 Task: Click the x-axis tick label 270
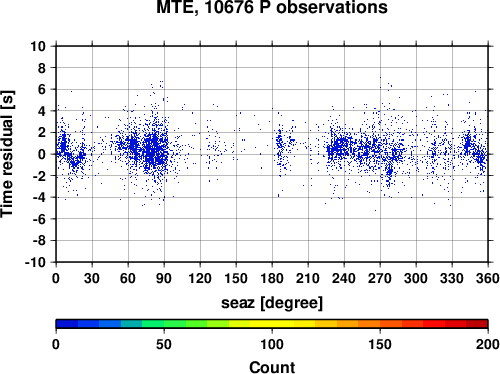380,278
